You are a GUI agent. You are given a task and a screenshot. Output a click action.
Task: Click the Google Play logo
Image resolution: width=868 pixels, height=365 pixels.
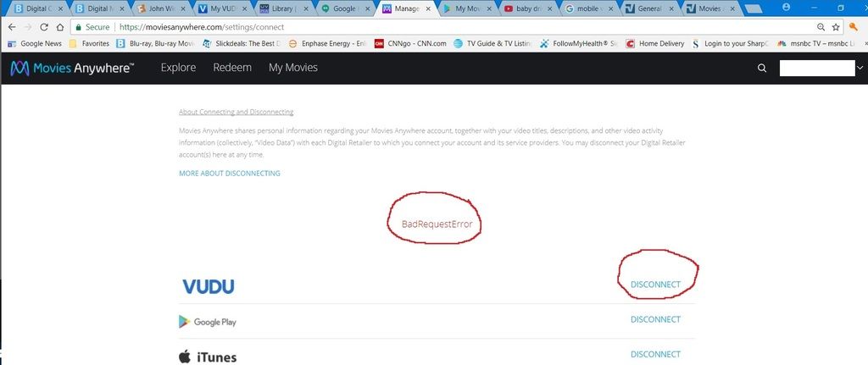208,321
